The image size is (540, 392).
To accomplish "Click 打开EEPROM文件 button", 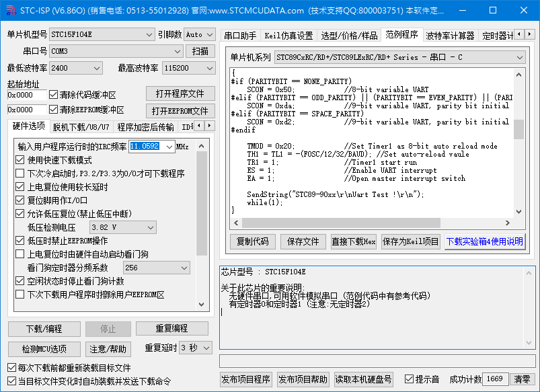I will [180, 111].
